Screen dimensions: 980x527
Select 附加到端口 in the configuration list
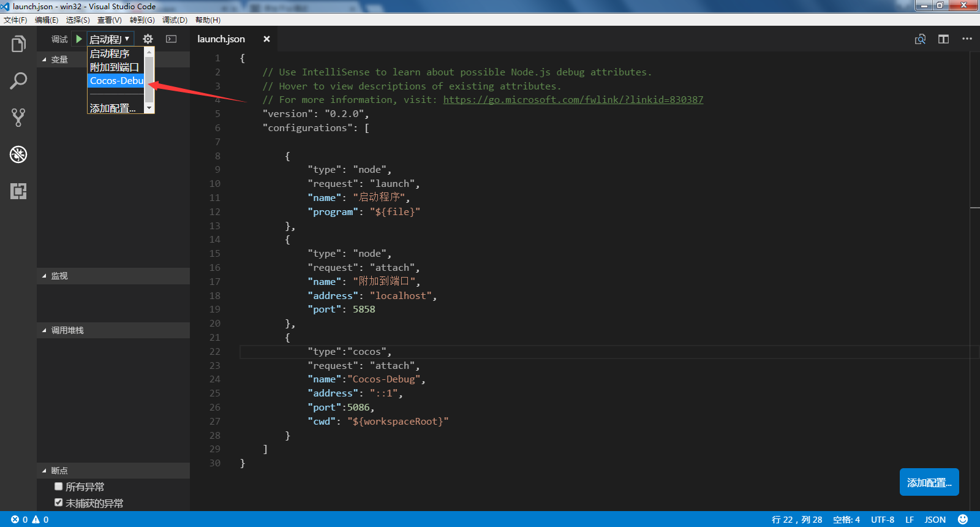[116, 67]
